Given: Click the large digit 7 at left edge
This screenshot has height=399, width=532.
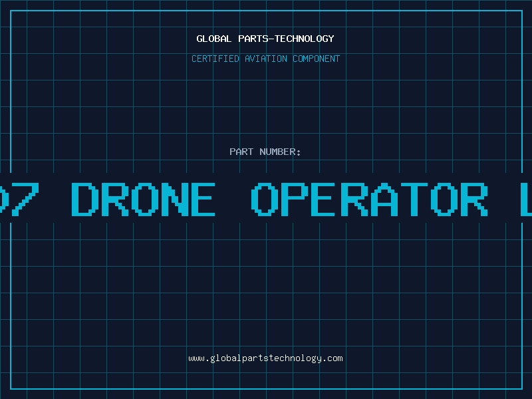Looking at the screenshot, I should [x=25, y=199].
